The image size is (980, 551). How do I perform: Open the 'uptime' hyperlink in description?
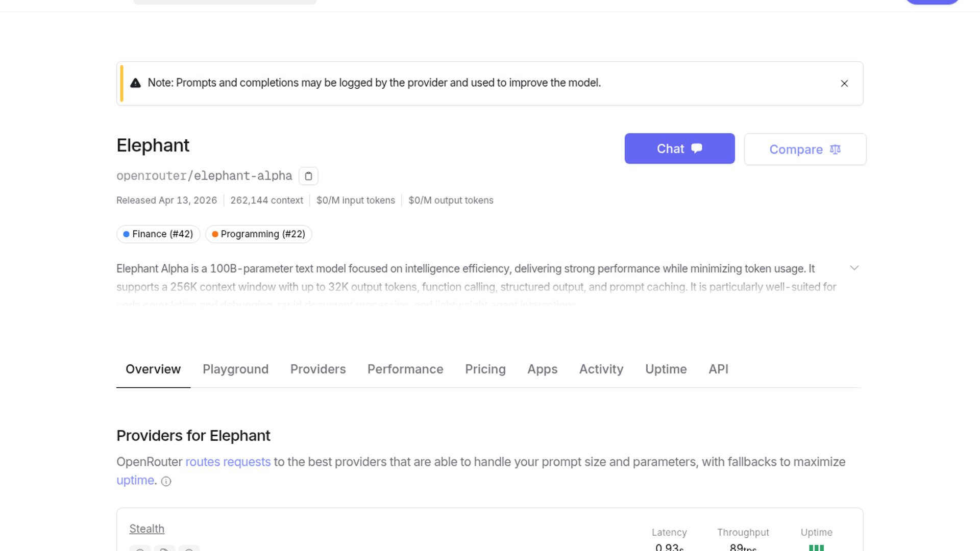tap(135, 480)
